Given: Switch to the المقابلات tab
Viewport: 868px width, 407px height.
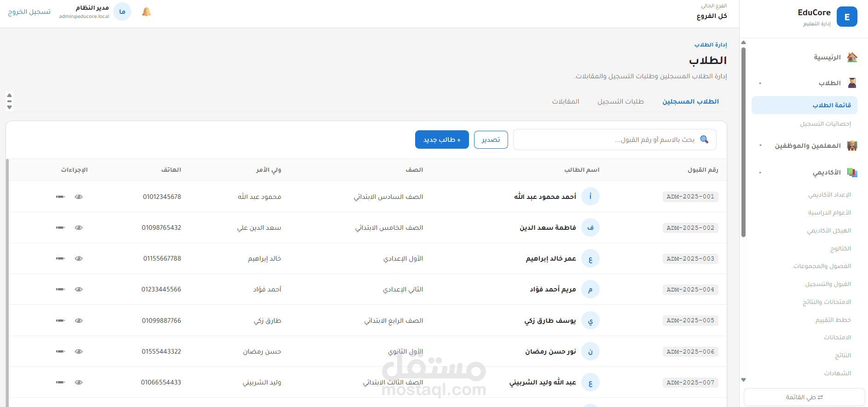Looking at the screenshot, I should (x=566, y=101).
